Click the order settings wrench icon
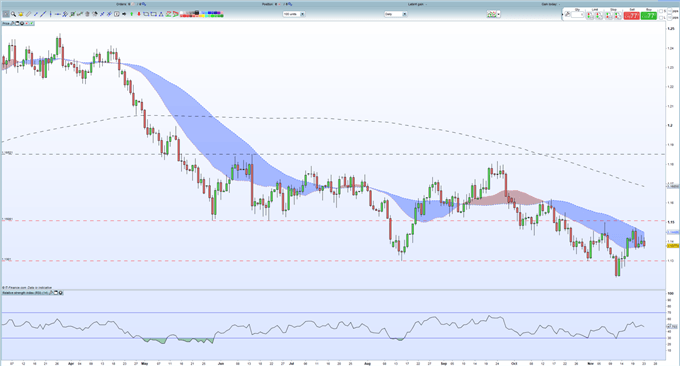This screenshot has height=366, width=680. tap(568, 14)
